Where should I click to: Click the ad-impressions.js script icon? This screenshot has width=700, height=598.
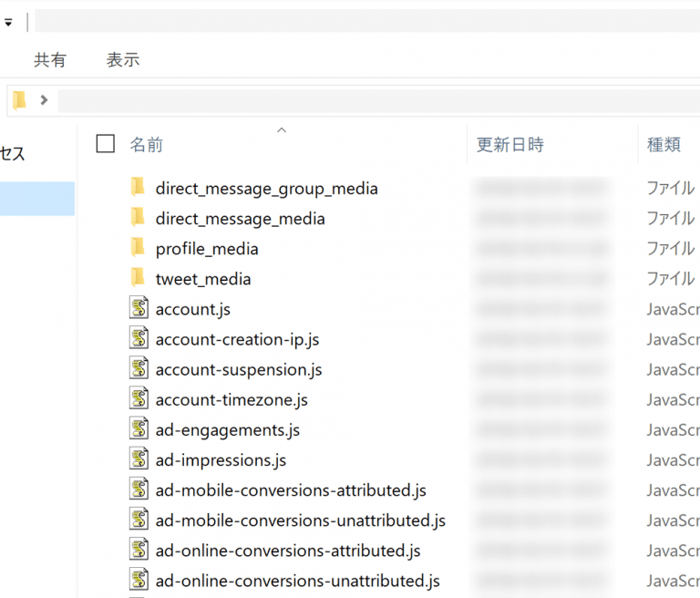coord(139,459)
